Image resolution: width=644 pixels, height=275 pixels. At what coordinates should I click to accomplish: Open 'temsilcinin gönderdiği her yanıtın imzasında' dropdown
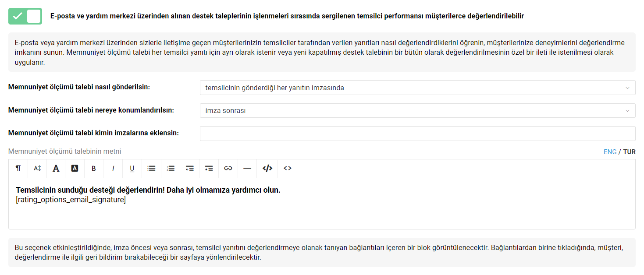point(417,88)
